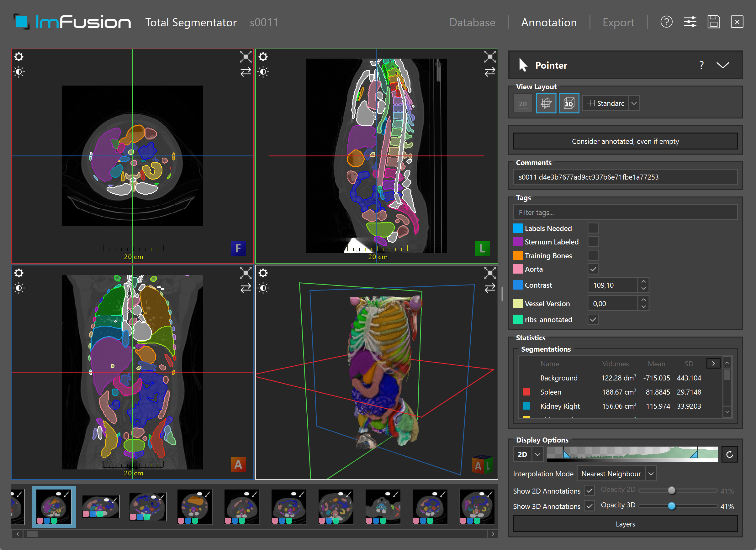Open the settings sliders icon in header
Image resolution: width=756 pixels, height=550 pixels.
click(x=690, y=22)
